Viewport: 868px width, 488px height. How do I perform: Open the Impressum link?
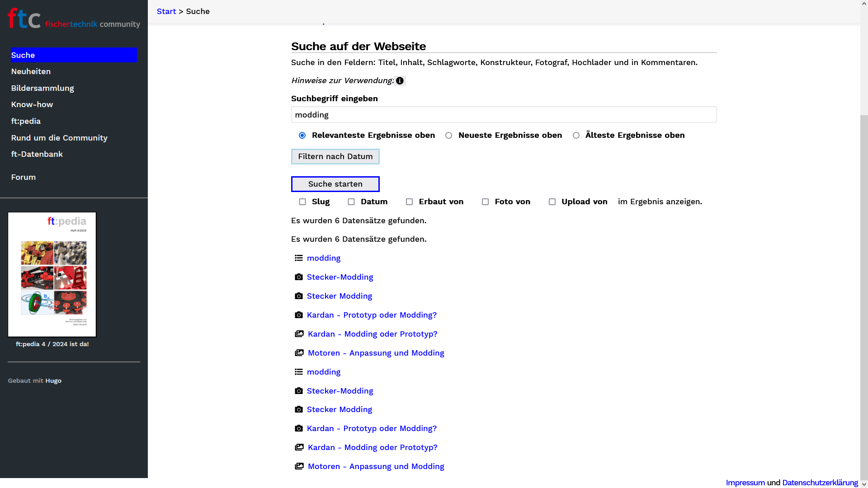(x=745, y=483)
